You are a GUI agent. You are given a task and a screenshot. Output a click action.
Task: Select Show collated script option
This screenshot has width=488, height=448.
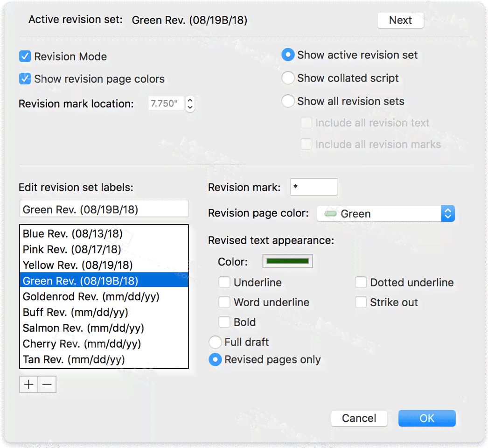(288, 78)
